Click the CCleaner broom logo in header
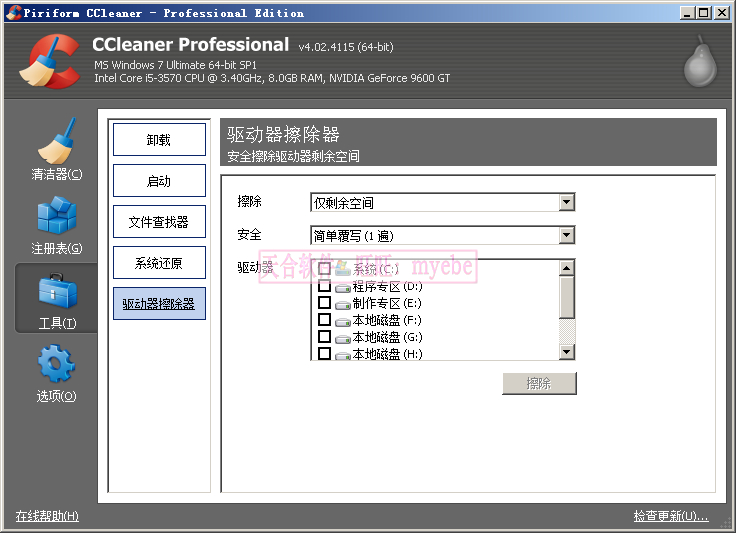The height and width of the screenshot is (533, 736). click(50, 61)
